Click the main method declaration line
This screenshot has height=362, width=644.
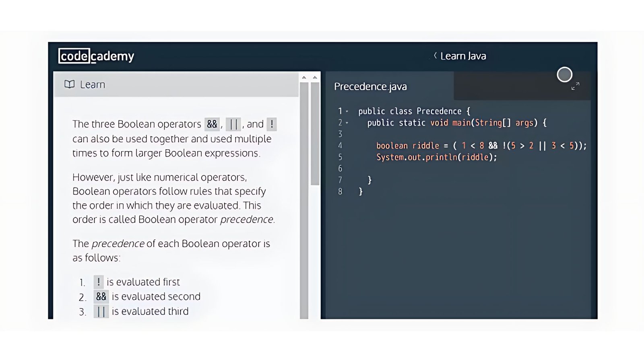[457, 123]
